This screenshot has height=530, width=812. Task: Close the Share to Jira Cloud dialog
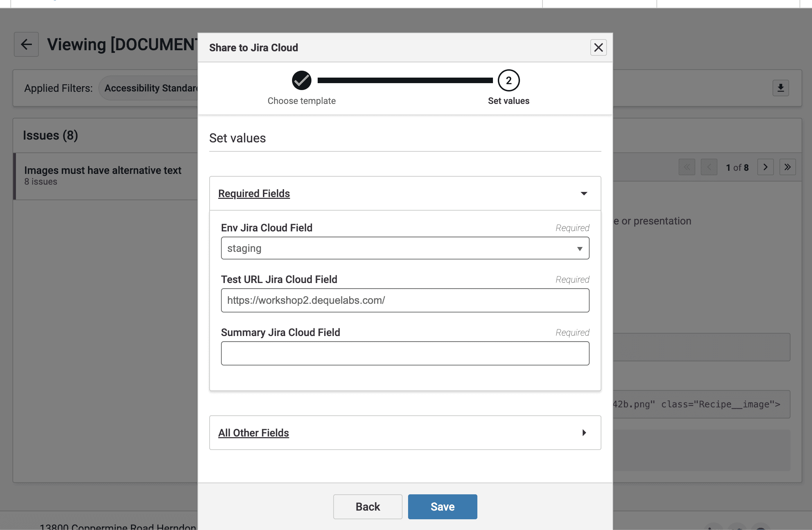[598, 47]
